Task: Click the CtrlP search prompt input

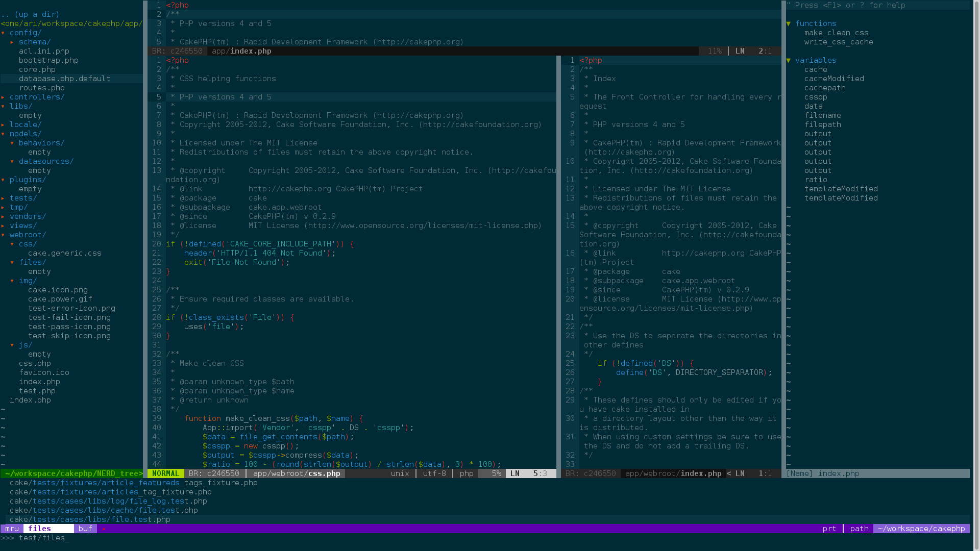Action: coord(44,538)
